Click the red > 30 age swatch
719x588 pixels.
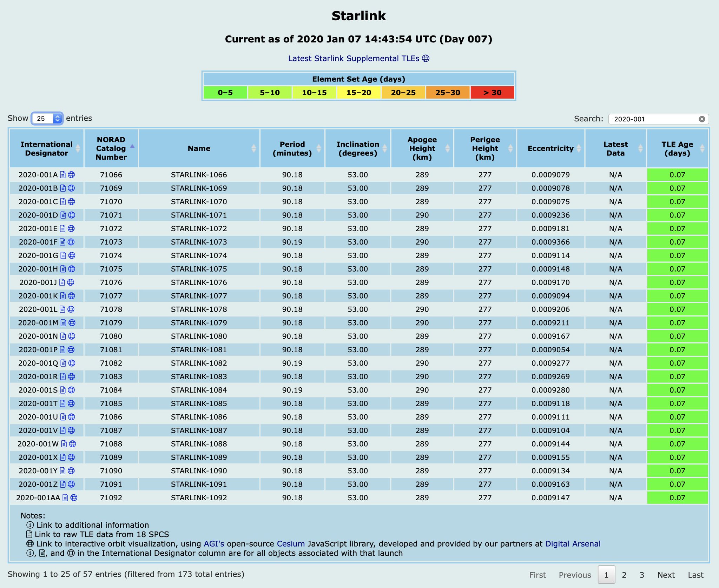click(492, 93)
